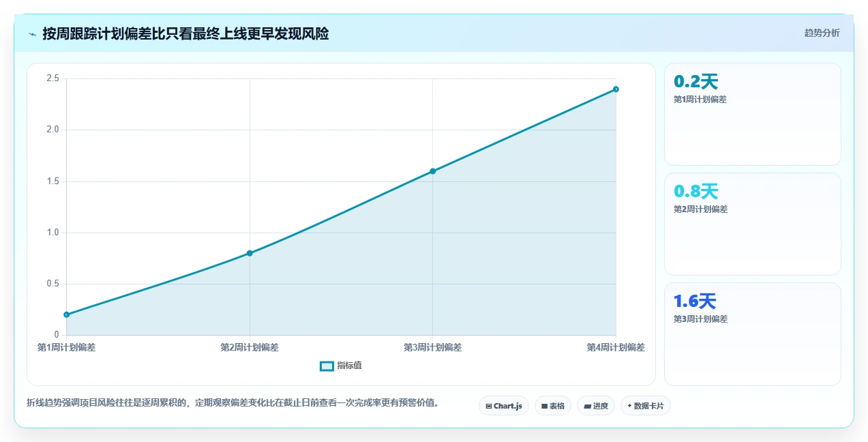Viewport: 868px width, 442px height.
Task: Click the x-axis label 第3周计划偏差
Action: coord(432,347)
